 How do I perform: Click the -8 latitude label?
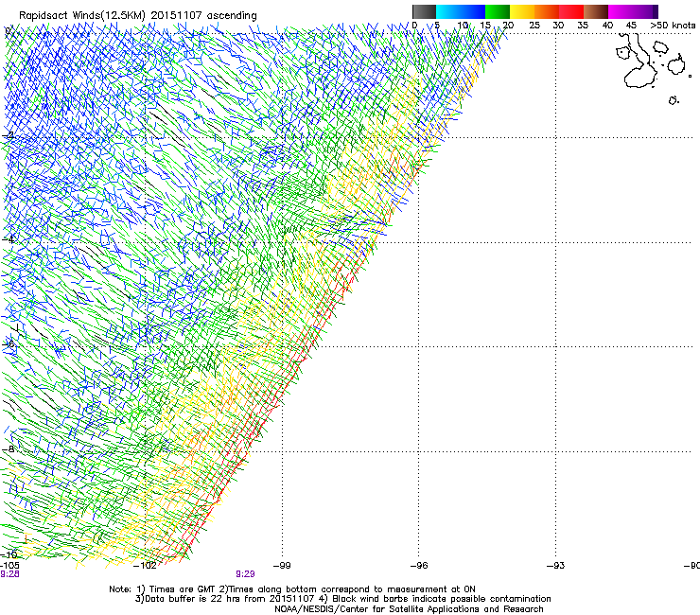[8, 448]
